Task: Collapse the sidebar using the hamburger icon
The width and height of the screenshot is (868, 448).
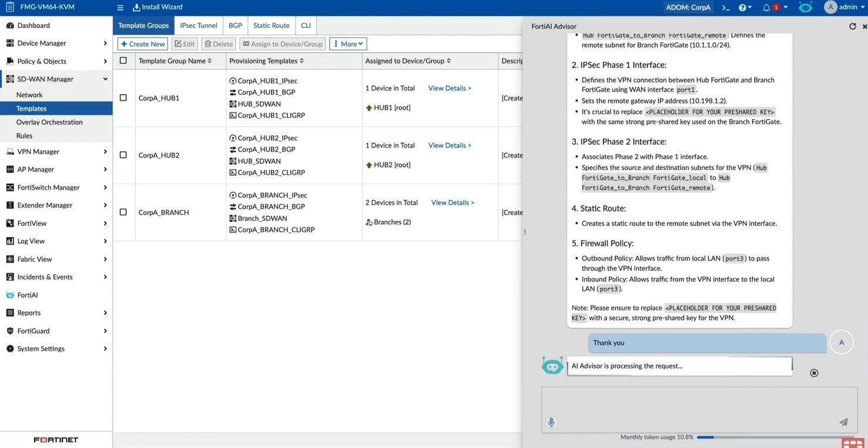Action: point(120,7)
